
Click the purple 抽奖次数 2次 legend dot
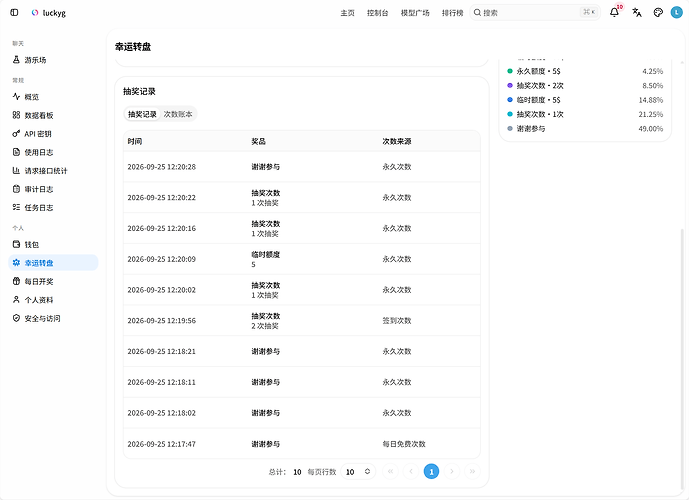[510, 86]
